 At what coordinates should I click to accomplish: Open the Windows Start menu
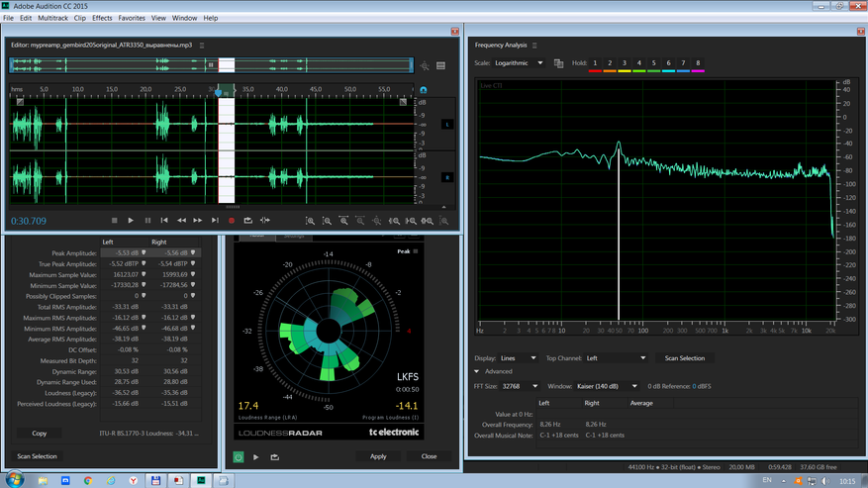pos(15,480)
